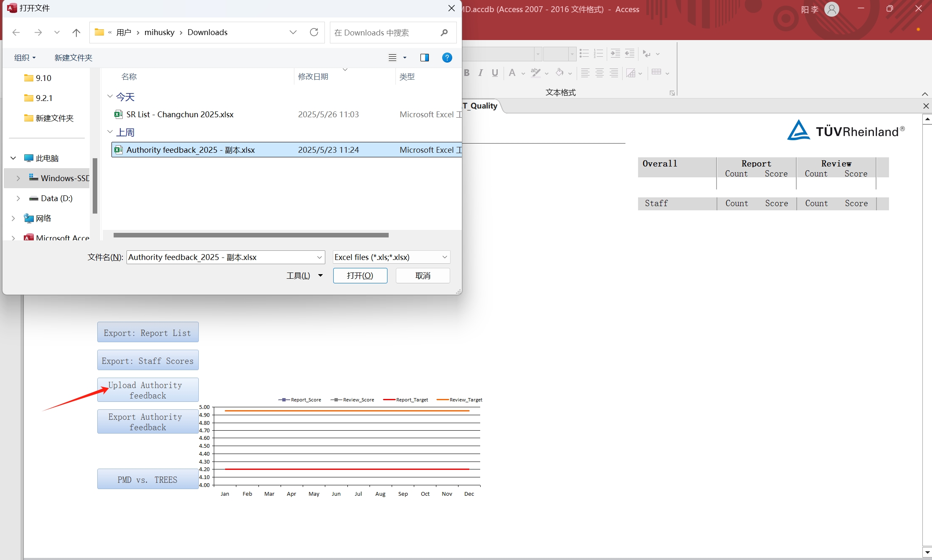Click Upload Authority feedback button

tap(148, 390)
